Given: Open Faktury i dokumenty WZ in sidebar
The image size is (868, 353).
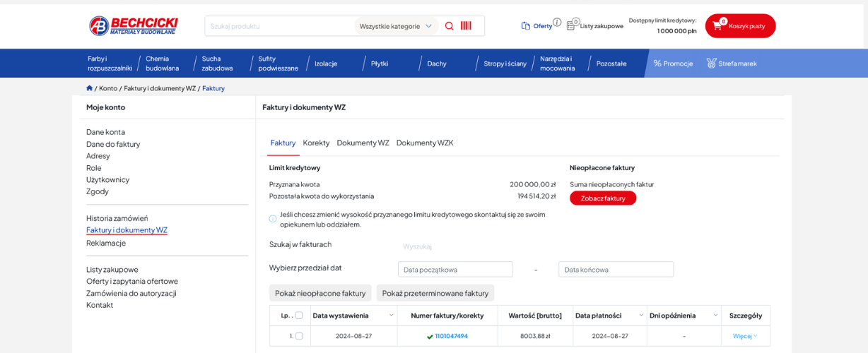Looking at the screenshot, I should (127, 230).
